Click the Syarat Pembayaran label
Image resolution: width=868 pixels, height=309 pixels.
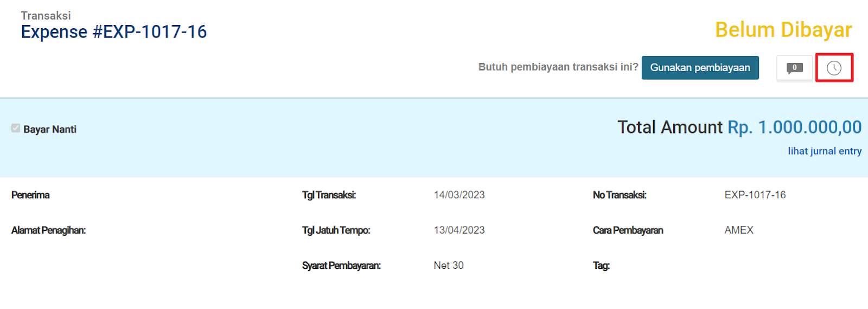(x=341, y=266)
